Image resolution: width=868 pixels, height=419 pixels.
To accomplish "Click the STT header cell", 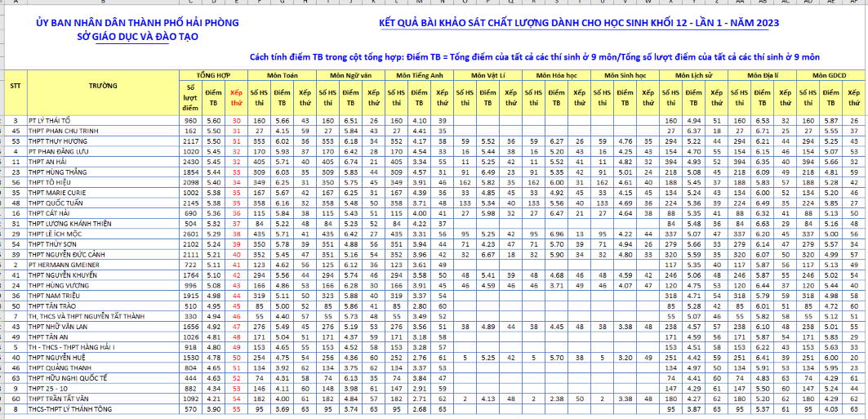I will [15, 85].
